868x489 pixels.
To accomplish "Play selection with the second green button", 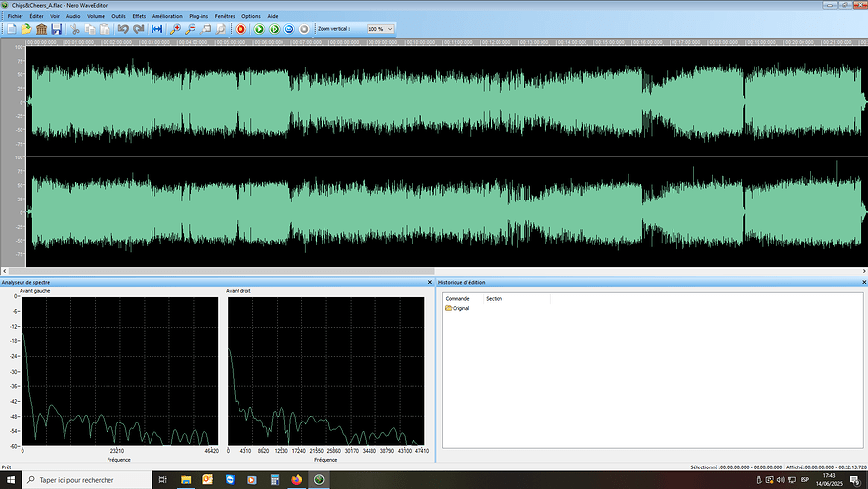I will tap(274, 29).
